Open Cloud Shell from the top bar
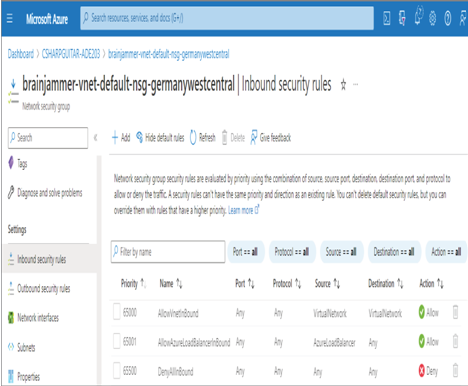The height and width of the screenshot is (386, 468). 387,18
